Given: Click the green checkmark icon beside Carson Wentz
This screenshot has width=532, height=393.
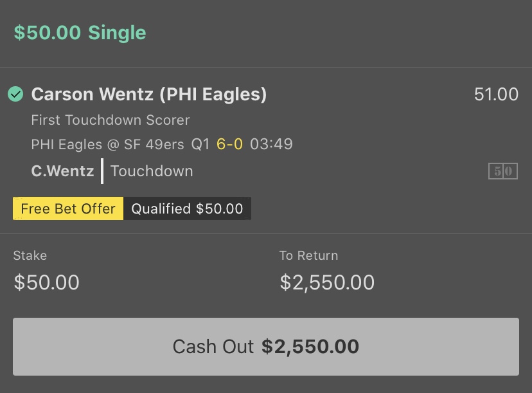Looking at the screenshot, I should tap(15, 94).
